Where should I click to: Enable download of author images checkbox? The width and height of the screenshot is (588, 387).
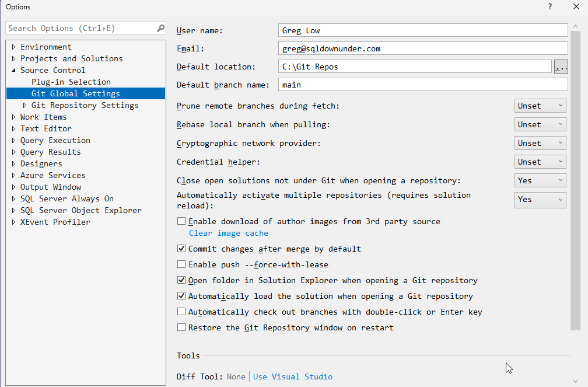pos(181,221)
